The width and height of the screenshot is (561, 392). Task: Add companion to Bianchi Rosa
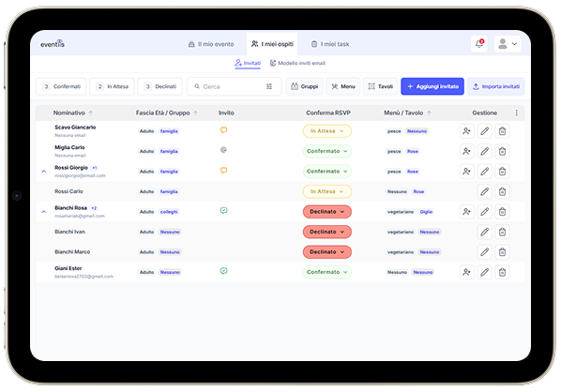click(466, 212)
